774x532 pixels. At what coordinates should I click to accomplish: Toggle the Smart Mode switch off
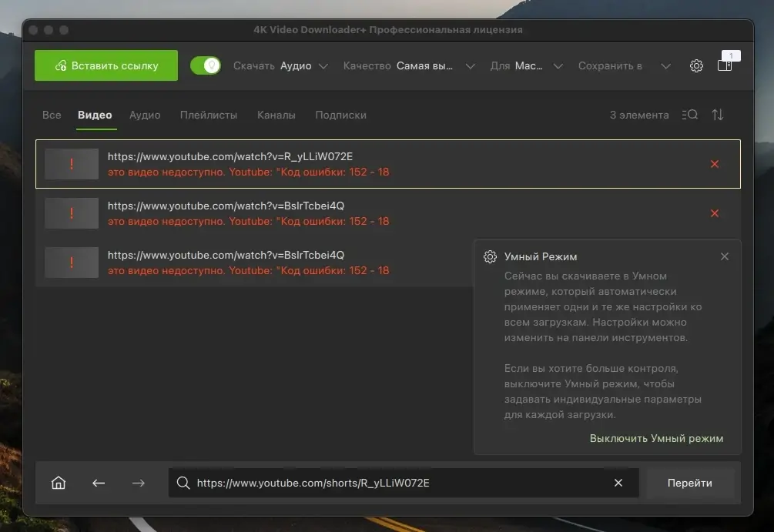[x=206, y=65]
